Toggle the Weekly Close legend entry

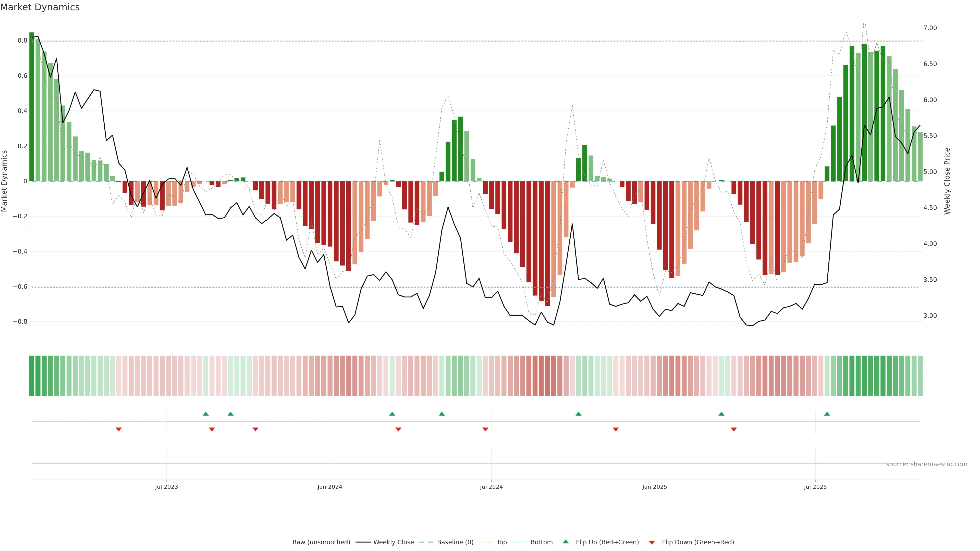tap(393, 542)
